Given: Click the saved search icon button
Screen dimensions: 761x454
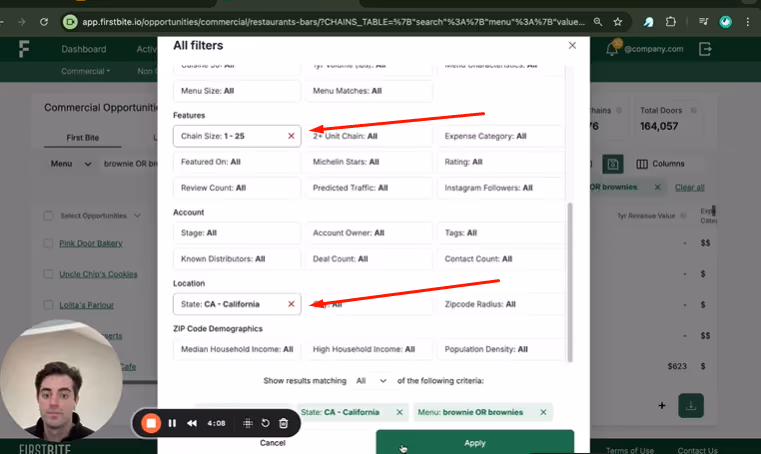Looking at the screenshot, I should pos(612,164).
